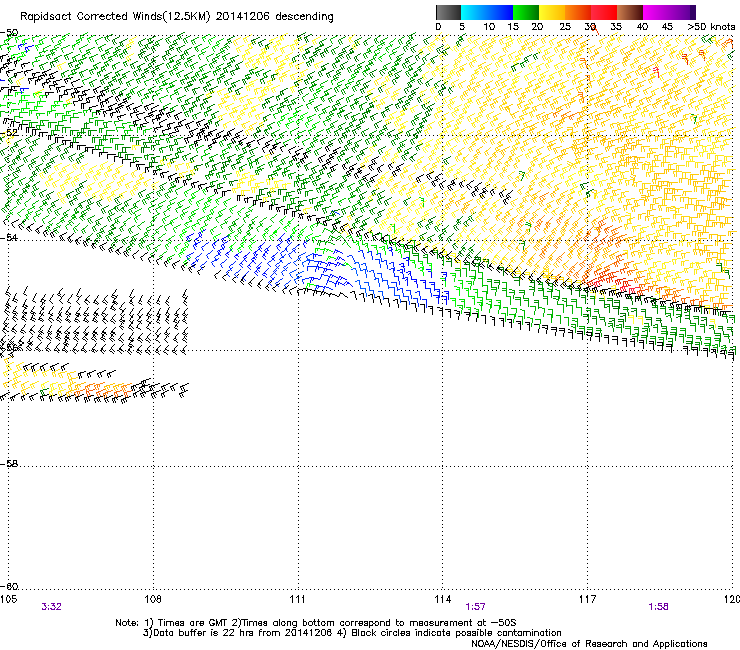Image resolution: width=740 pixels, height=650 pixels.
Task: Click the note 'Black circles indicate possible contamination'
Action: click(x=456, y=633)
